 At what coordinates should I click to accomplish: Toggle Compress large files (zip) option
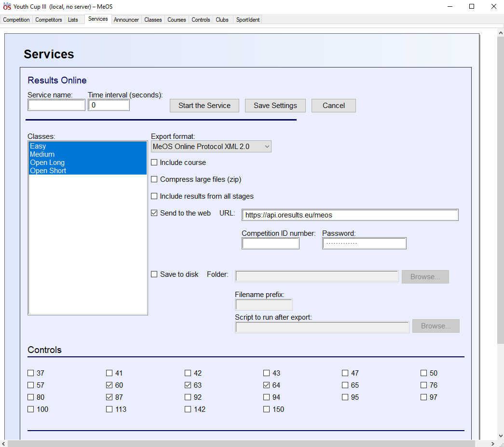[x=154, y=179]
